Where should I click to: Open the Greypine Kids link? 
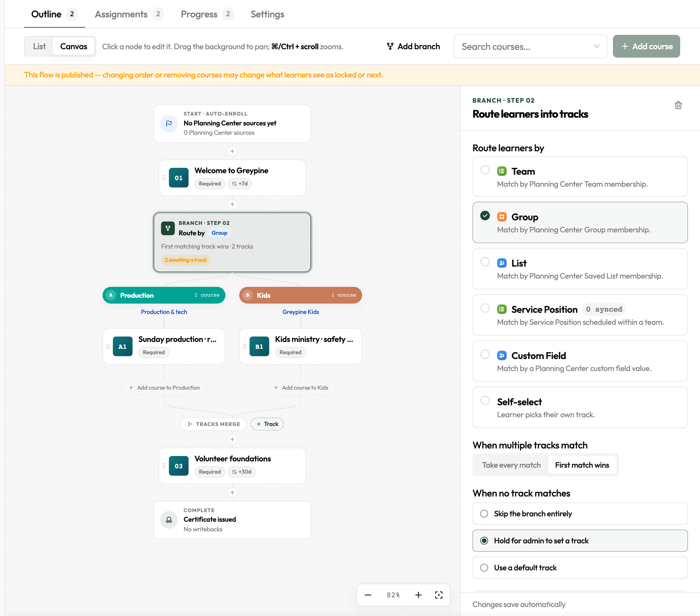click(300, 312)
